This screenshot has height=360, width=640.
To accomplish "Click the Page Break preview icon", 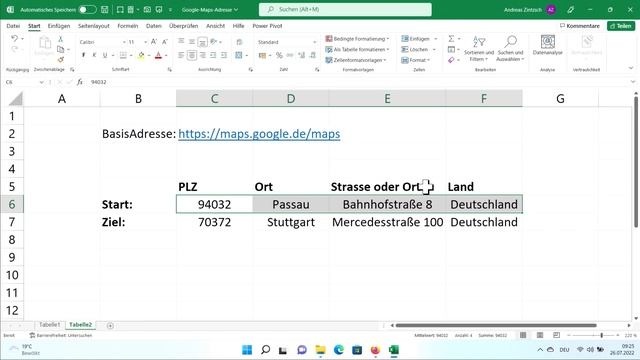I will pos(556,335).
